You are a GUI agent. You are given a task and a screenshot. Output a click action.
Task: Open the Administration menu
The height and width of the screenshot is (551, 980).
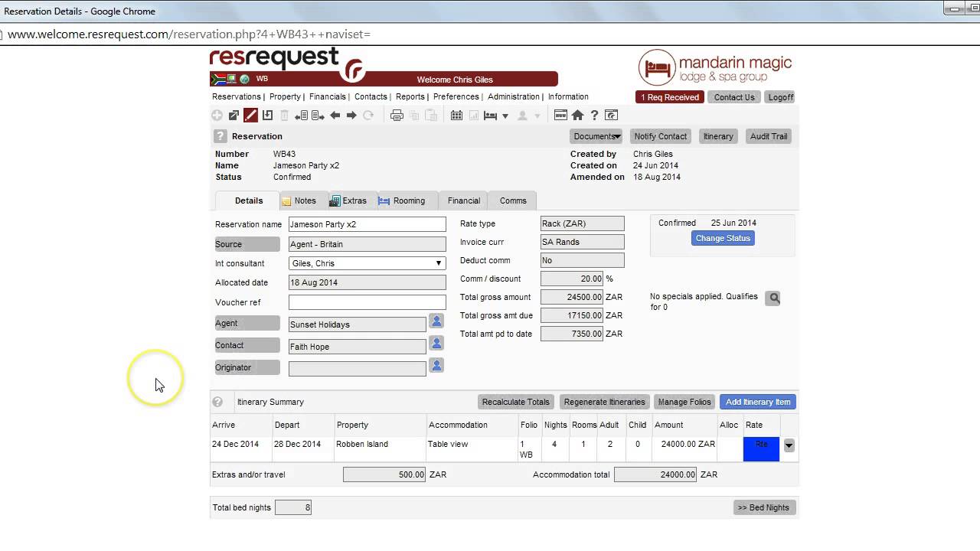point(514,97)
